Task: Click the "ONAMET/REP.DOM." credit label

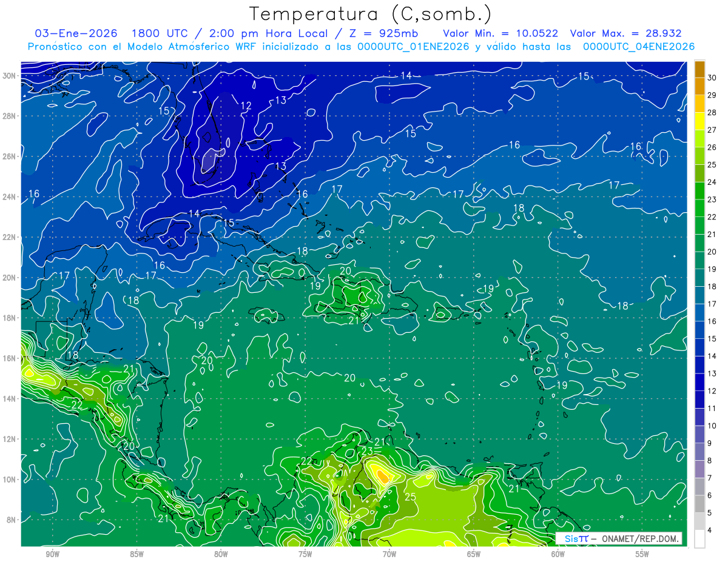Action: tap(641, 538)
